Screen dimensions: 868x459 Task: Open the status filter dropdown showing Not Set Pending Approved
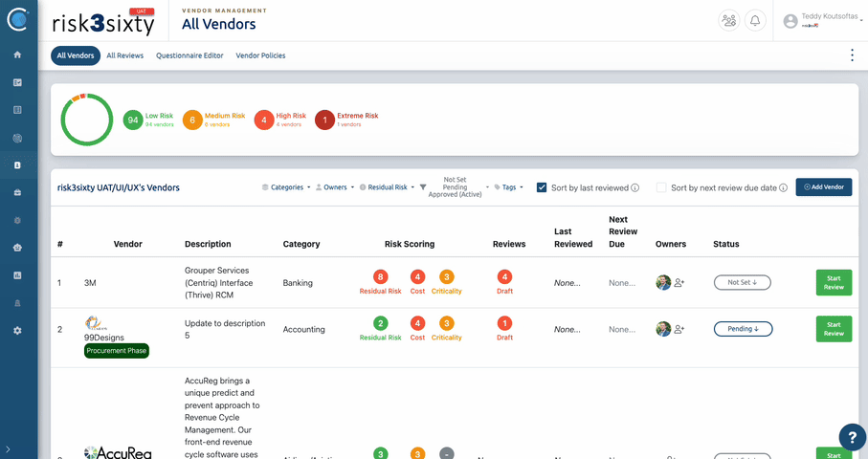(x=458, y=187)
